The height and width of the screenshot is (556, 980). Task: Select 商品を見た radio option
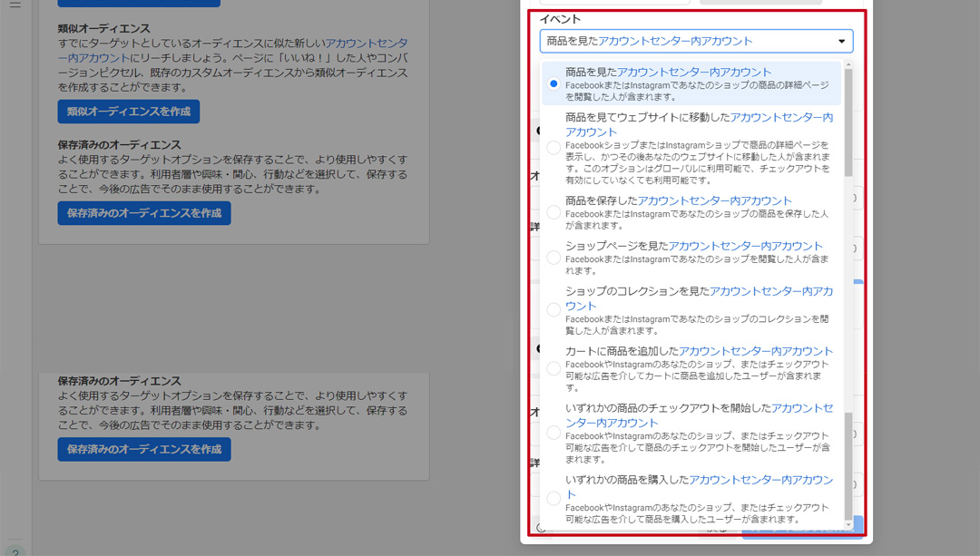coord(554,83)
